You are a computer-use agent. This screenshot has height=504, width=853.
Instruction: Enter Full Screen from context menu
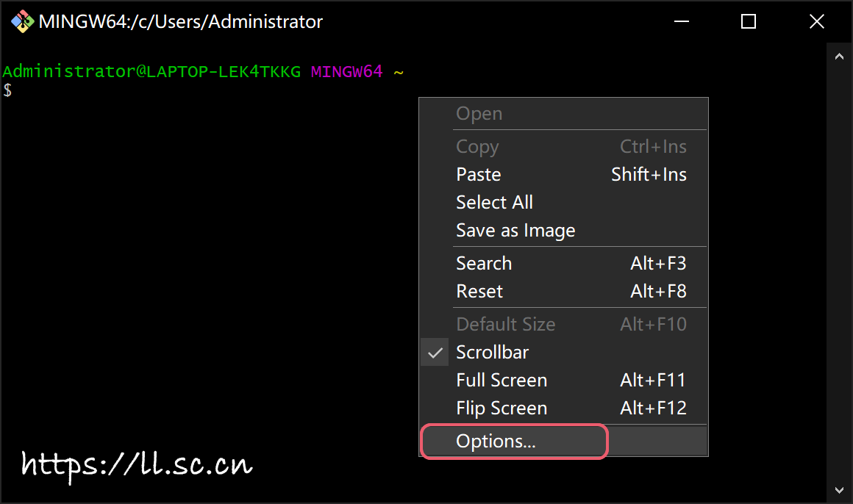[x=502, y=381]
